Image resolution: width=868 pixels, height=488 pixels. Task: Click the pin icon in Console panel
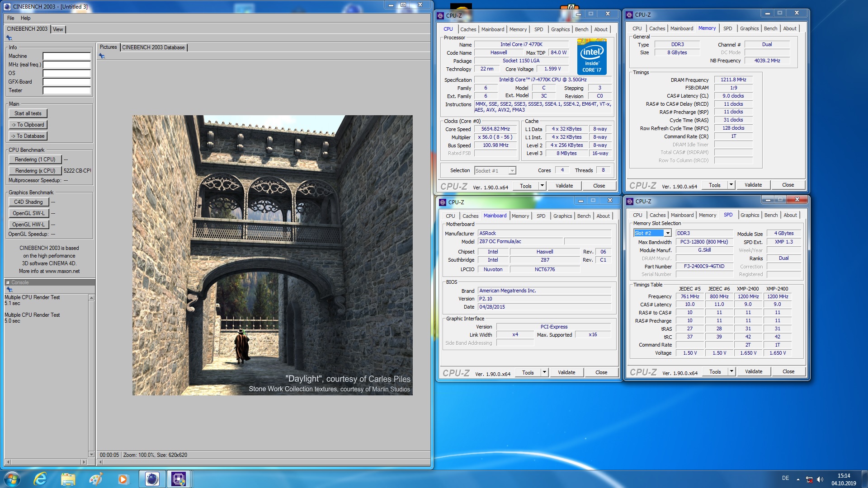point(9,290)
